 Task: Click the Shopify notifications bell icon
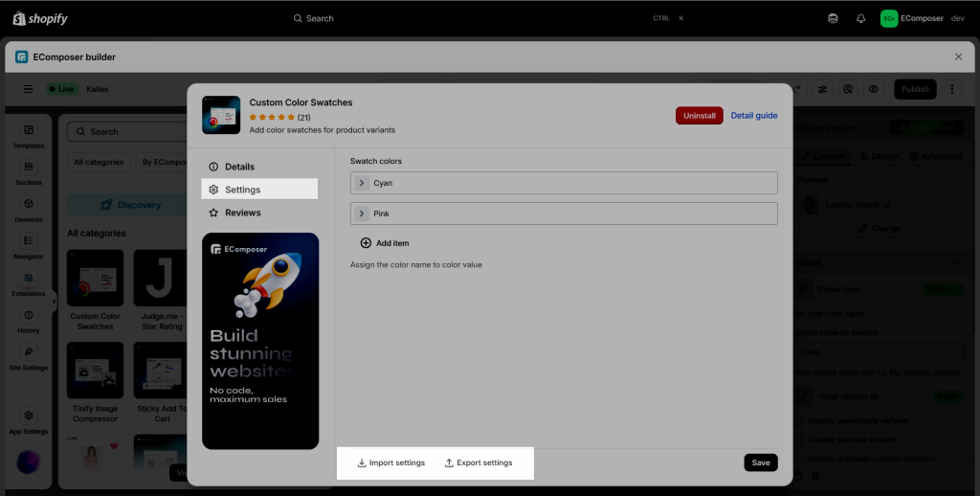860,18
